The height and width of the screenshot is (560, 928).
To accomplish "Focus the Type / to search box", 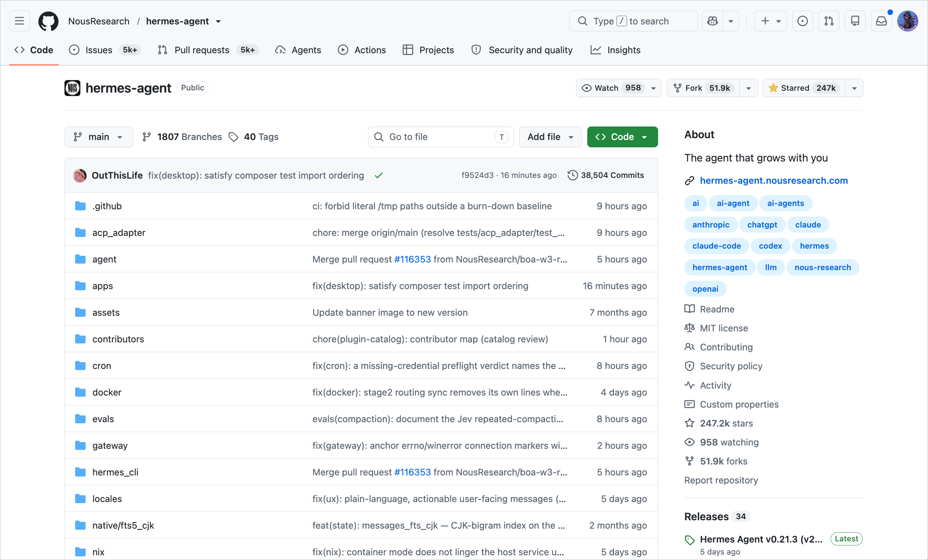I will pyautogui.click(x=634, y=21).
